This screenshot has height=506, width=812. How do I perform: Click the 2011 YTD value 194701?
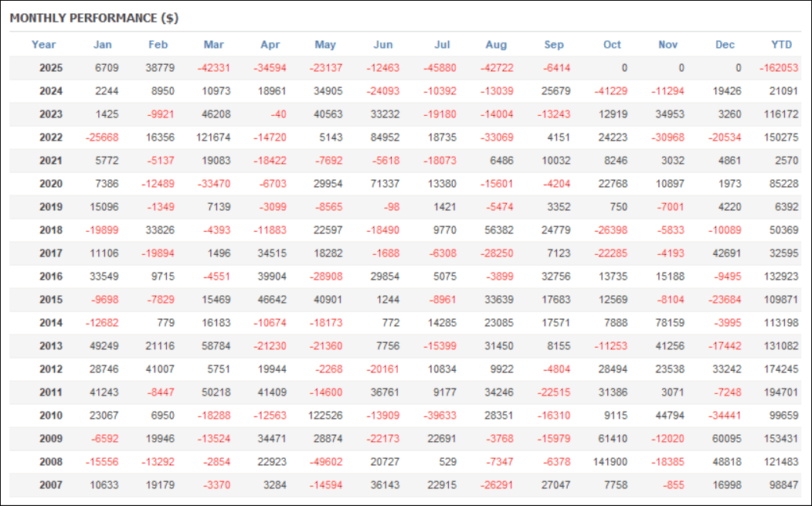click(x=780, y=392)
